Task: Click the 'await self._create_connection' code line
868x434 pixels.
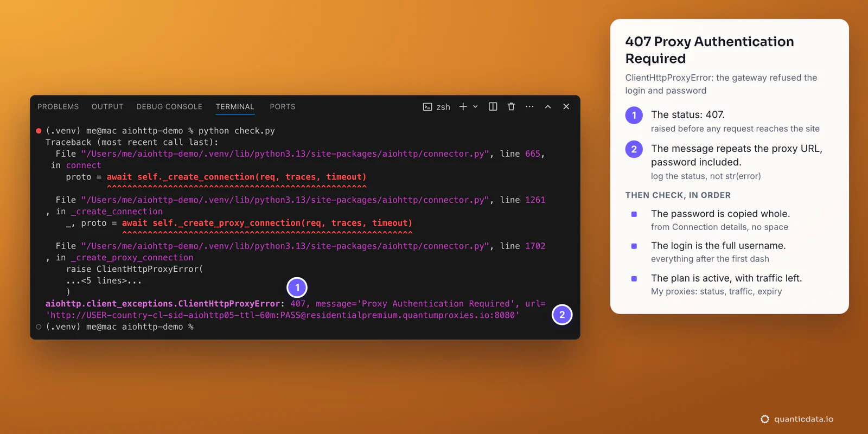Action: [x=237, y=177]
